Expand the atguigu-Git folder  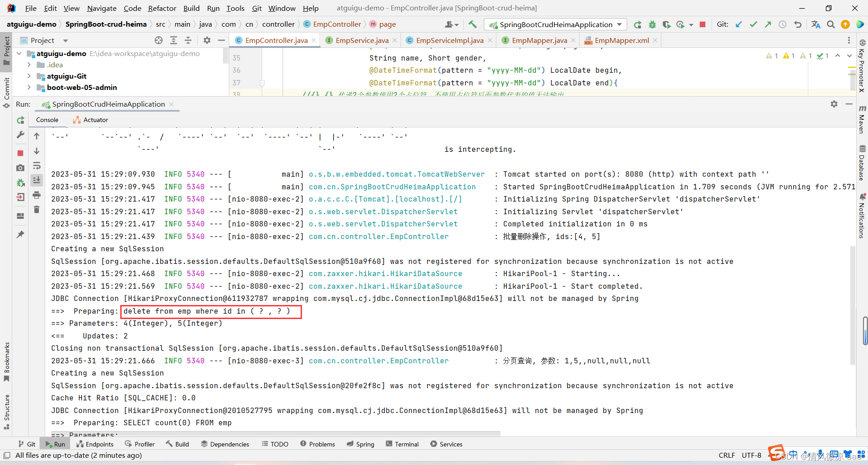click(x=29, y=76)
